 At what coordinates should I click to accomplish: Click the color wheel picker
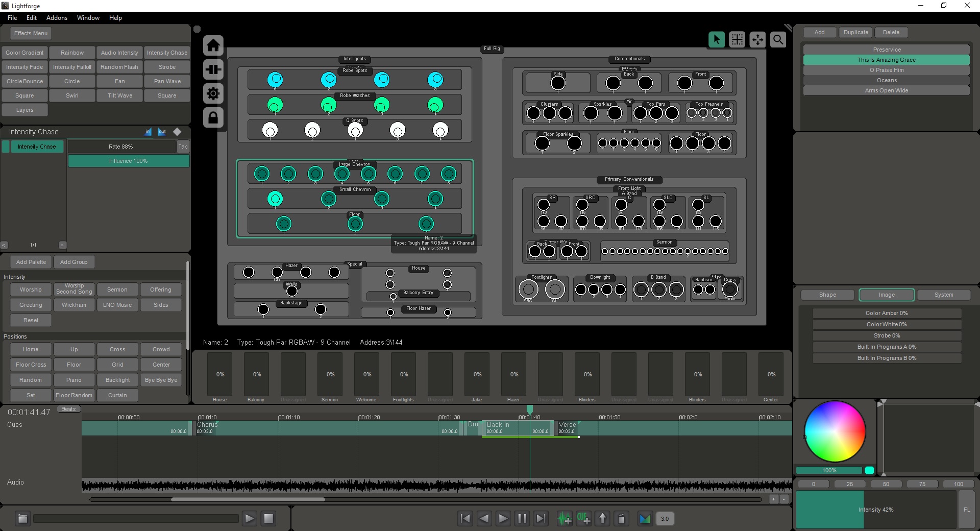(835, 431)
